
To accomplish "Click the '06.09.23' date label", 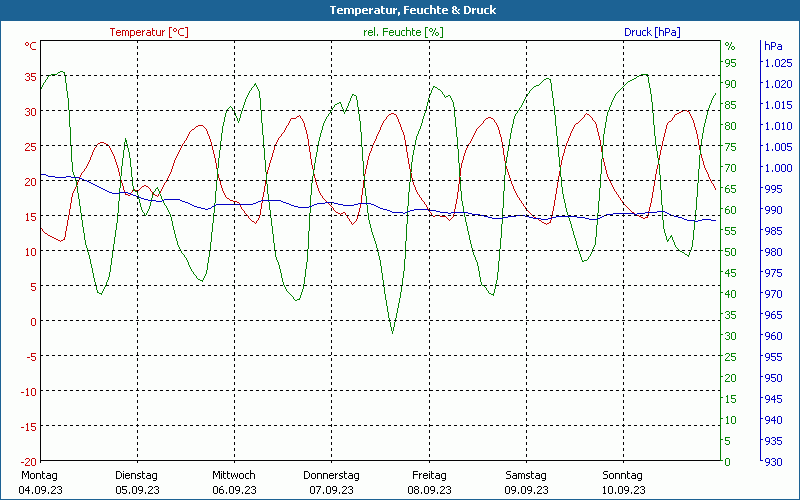I will (235, 490).
